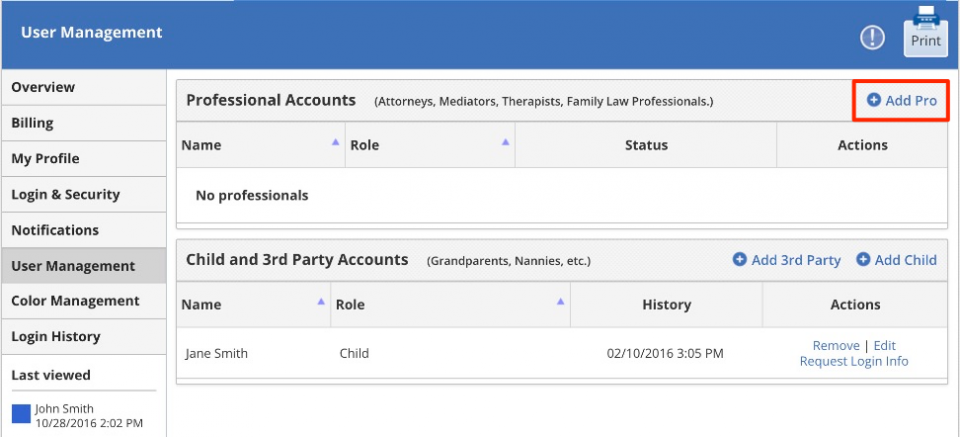The width and height of the screenshot is (960, 437).
Task: Sort child accounts by Role arrow
Action: 560,302
